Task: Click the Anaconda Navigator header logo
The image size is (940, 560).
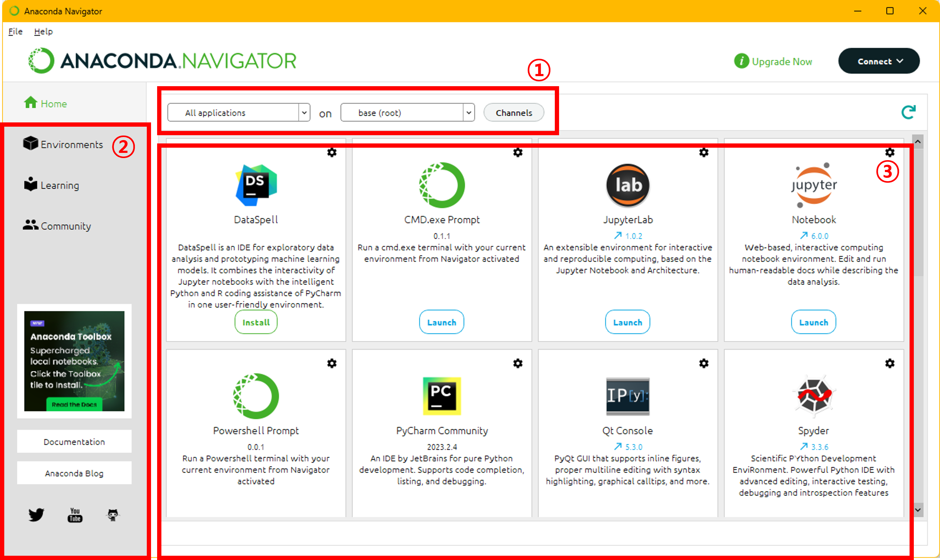Action: click(162, 60)
